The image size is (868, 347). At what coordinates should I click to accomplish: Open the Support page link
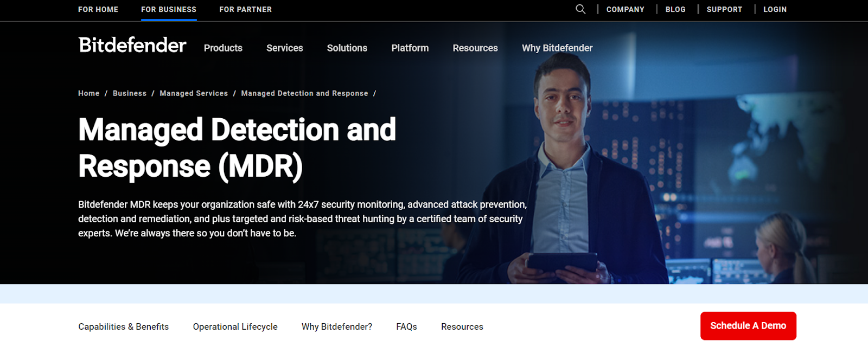coord(724,9)
